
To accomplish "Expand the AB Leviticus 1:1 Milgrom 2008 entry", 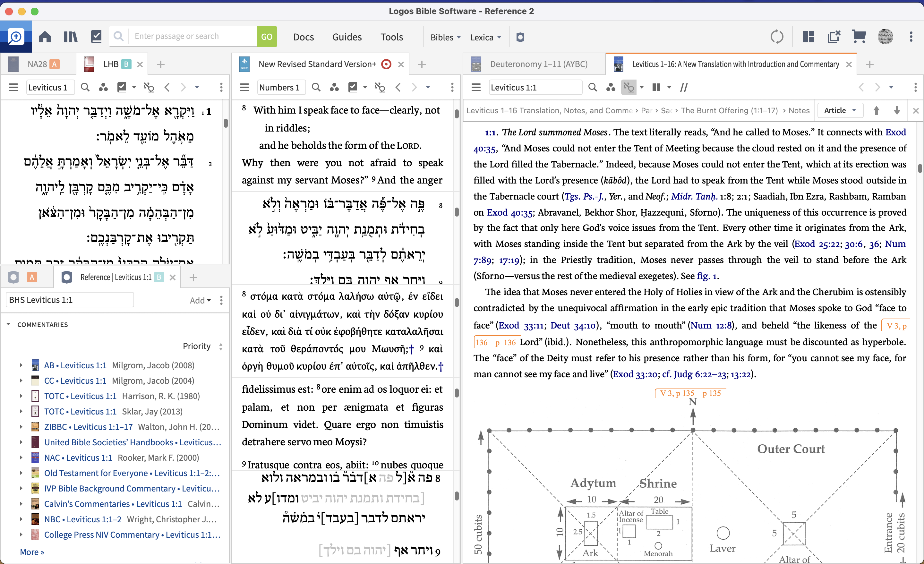I will click(21, 365).
